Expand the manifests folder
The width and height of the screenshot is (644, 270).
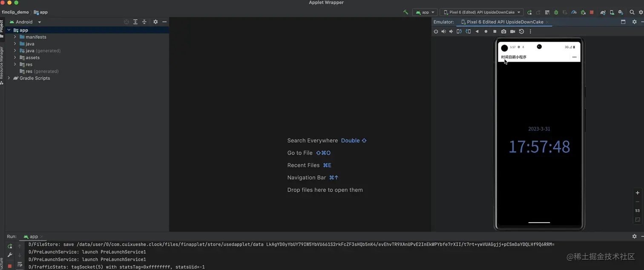pos(15,37)
